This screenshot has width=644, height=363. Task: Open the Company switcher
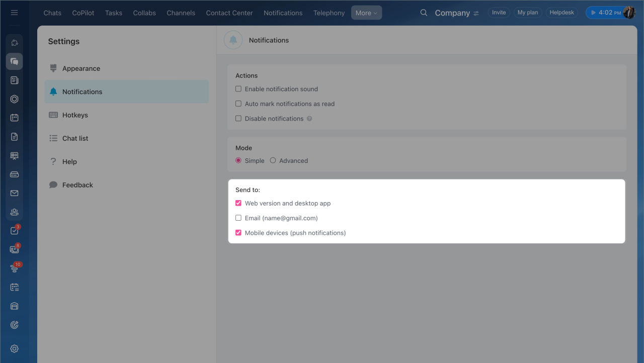point(456,13)
